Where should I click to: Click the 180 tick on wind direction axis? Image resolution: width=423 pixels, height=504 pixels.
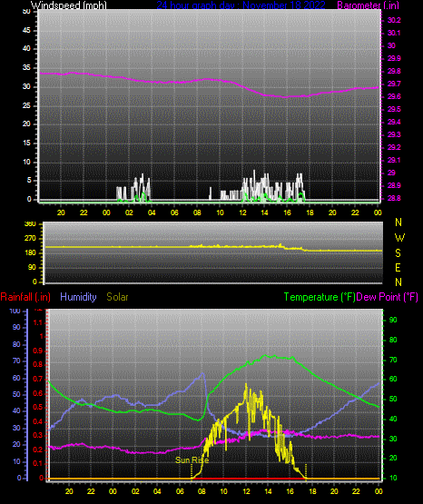point(30,253)
